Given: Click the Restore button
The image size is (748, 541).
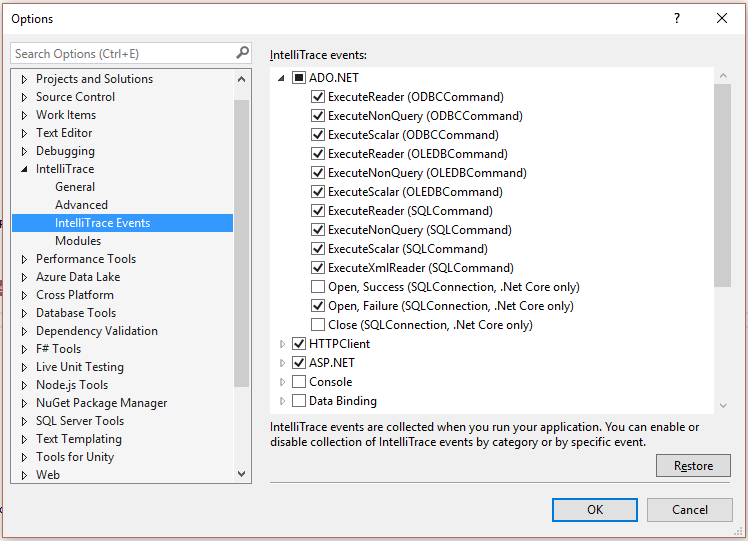Looking at the screenshot, I should click(693, 466).
